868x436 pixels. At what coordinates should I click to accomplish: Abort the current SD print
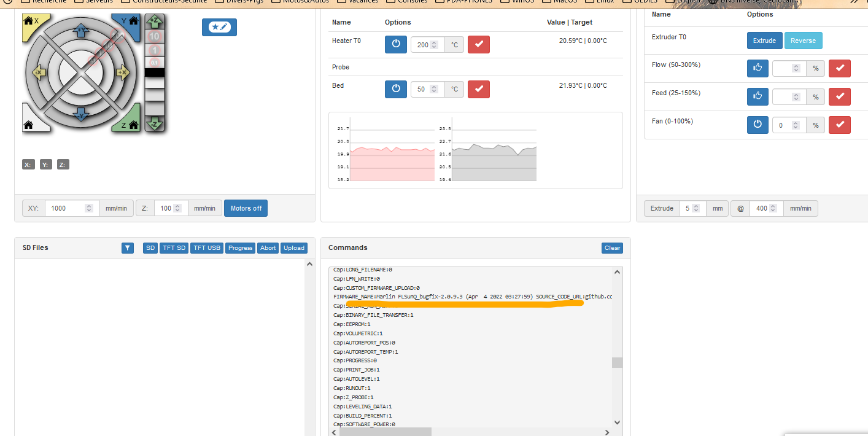268,248
